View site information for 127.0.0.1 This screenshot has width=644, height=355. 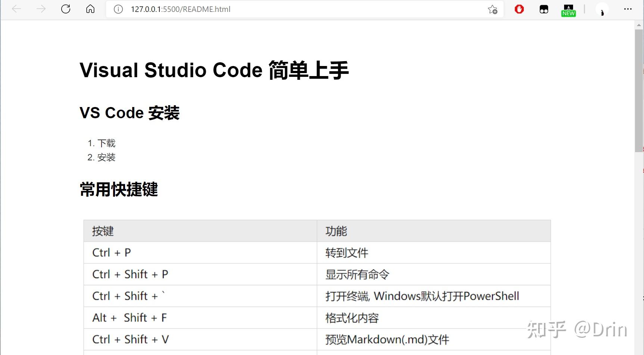click(118, 9)
